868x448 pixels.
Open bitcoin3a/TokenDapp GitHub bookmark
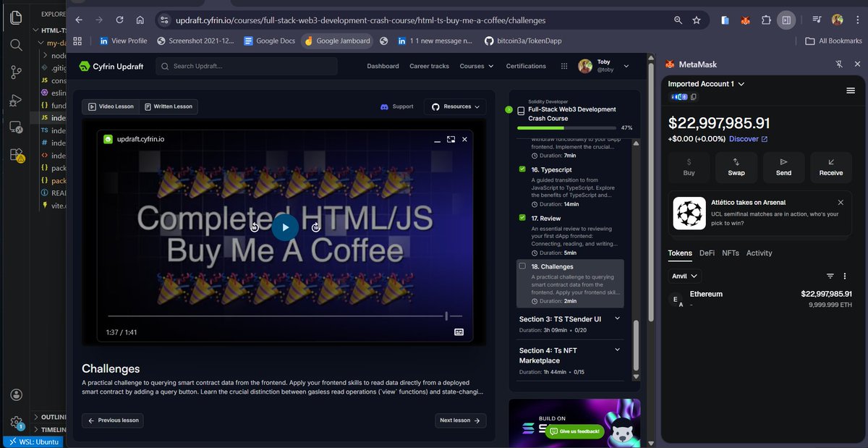click(x=523, y=41)
